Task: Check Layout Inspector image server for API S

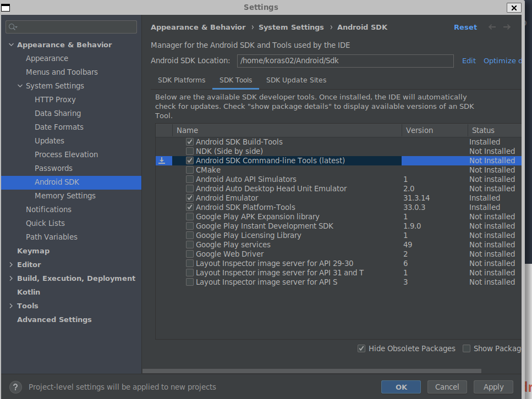Action: point(190,282)
